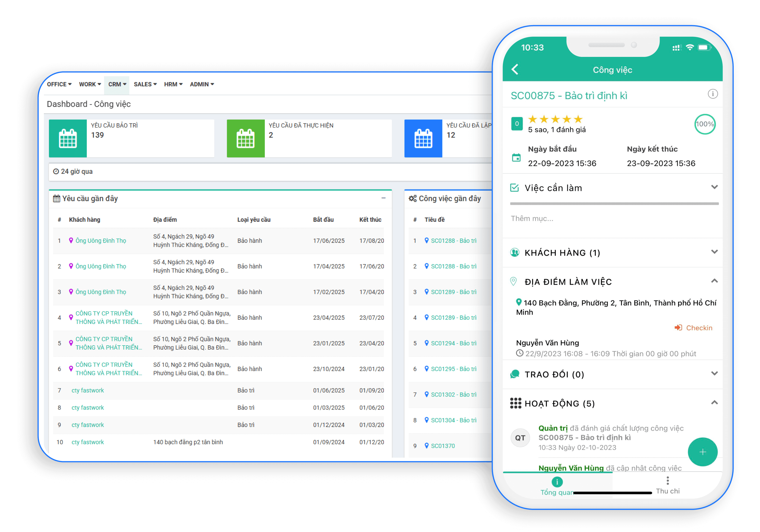Open the CRM menu

pyautogui.click(x=117, y=84)
